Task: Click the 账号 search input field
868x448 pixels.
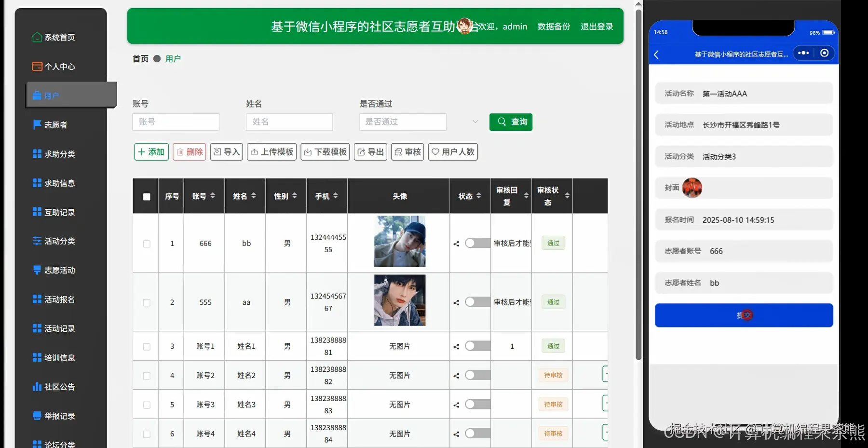Action: [176, 122]
